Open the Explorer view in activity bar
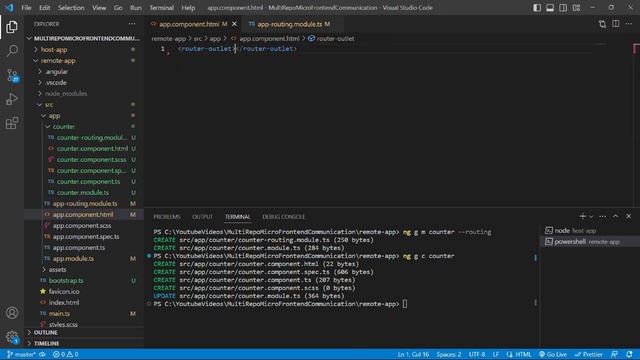Image resolution: width=640 pixels, height=360 pixels. coord(12,27)
